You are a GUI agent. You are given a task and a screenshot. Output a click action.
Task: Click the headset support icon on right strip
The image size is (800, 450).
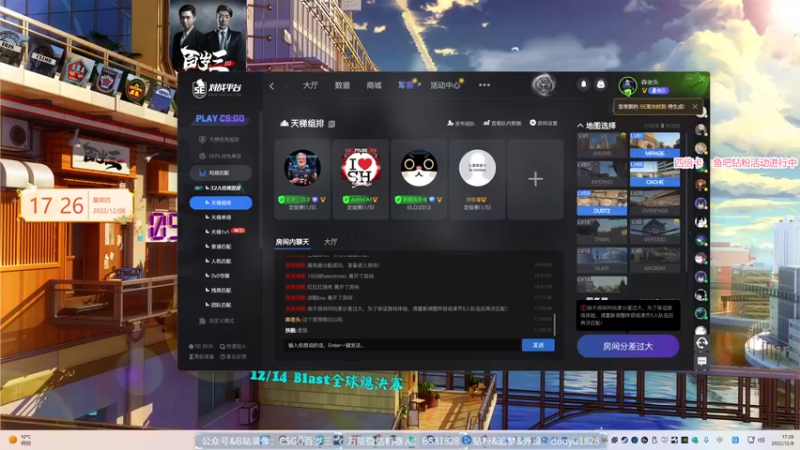702,343
